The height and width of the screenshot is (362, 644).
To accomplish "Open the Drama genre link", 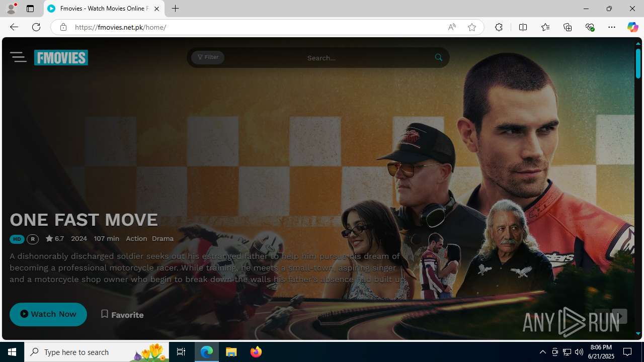I will 163,238.
